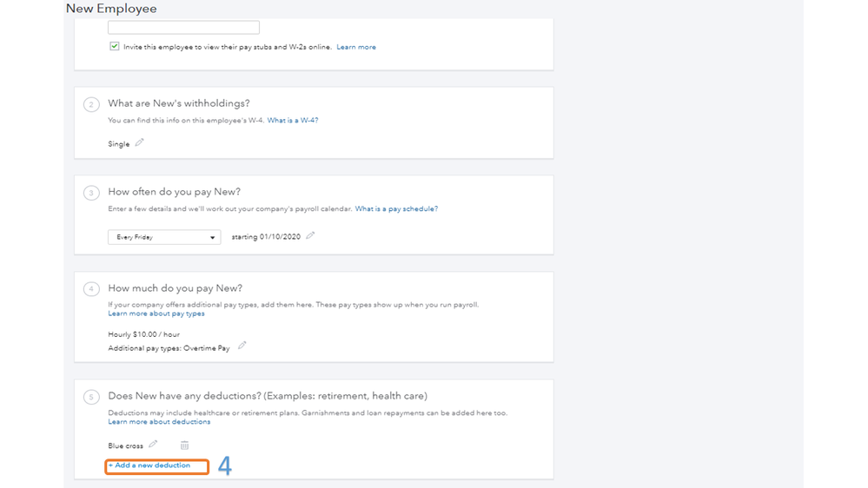
Task: Select the step 5 circle for deductions
Action: [x=91, y=397]
